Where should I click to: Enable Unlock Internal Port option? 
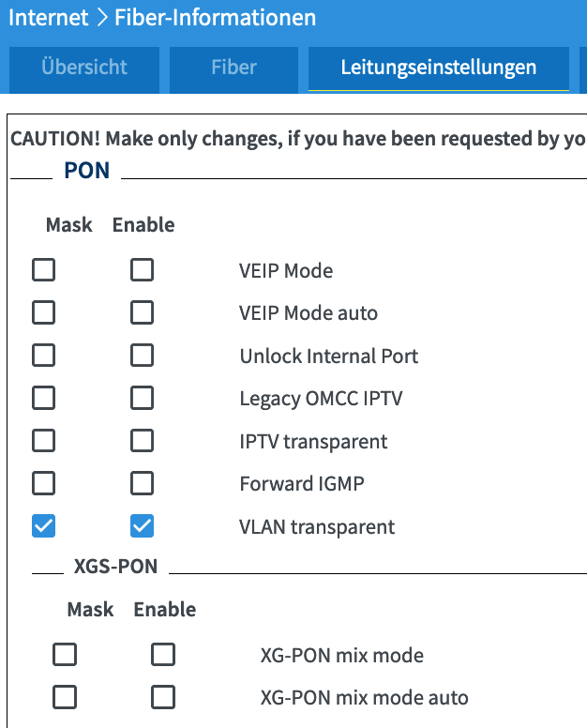(142, 356)
